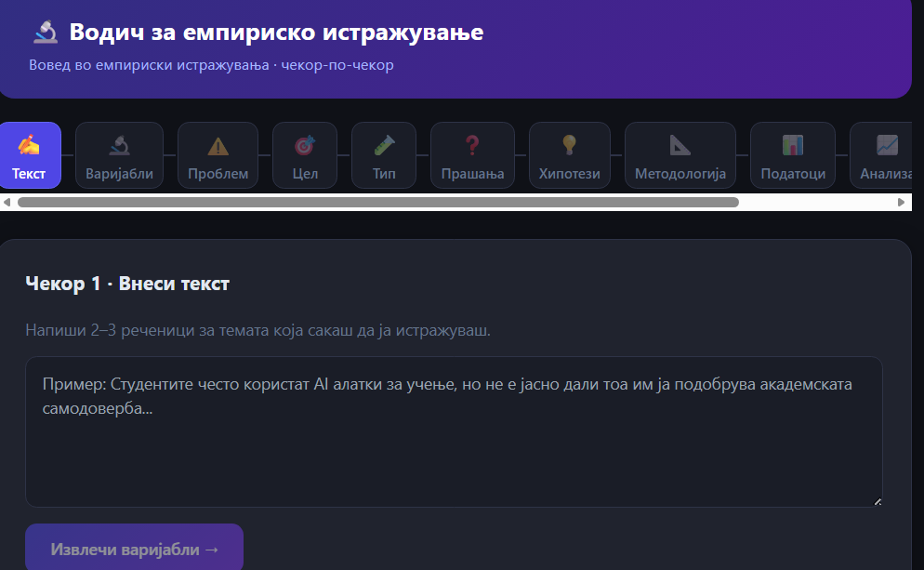The image size is (924, 570).
Task: Click the left arrow of the horizontal scrollbar
Action: 7,202
